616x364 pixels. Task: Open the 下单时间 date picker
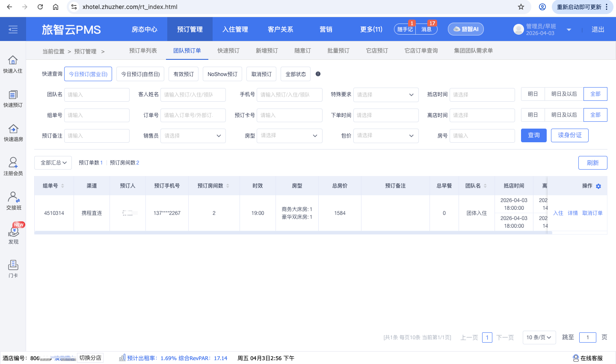pos(386,115)
